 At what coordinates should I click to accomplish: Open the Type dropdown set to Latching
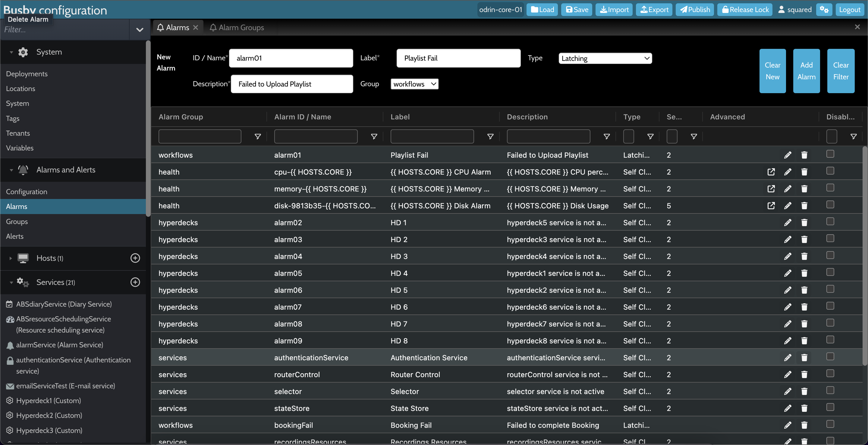pyautogui.click(x=605, y=58)
